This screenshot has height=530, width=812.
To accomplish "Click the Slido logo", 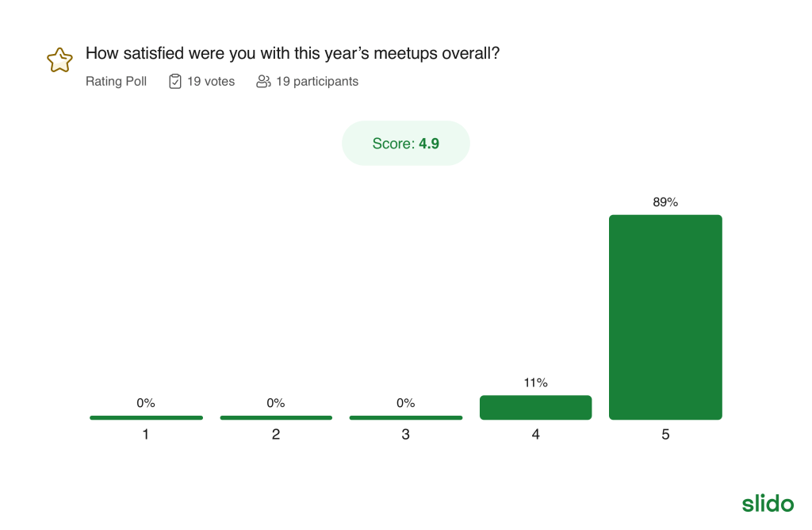I will tap(768, 503).
